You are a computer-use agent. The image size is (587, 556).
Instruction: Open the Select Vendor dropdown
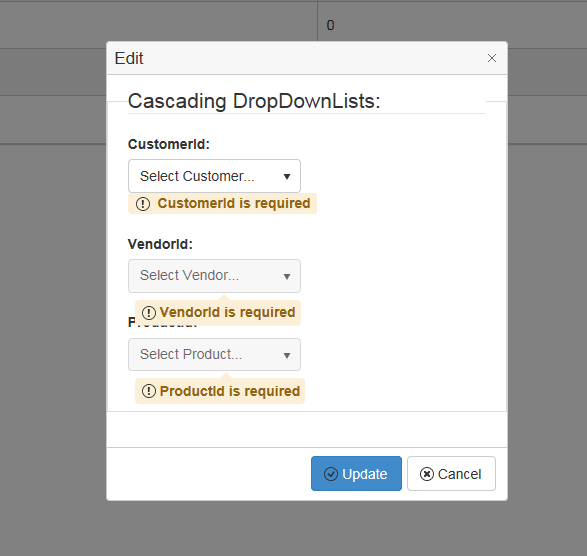click(214, 276)
